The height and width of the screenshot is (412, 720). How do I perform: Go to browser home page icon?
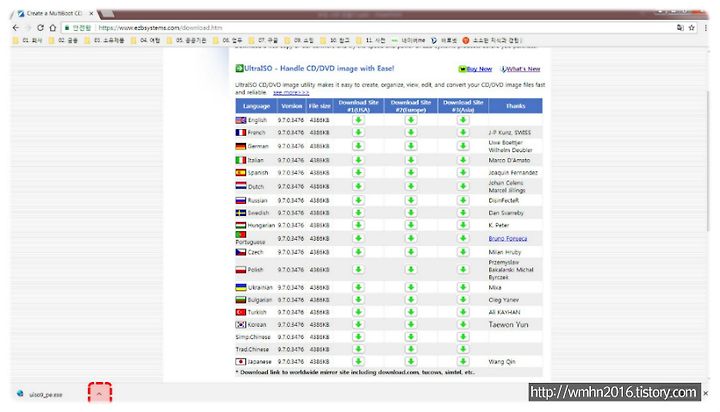[x=53, y=28]
